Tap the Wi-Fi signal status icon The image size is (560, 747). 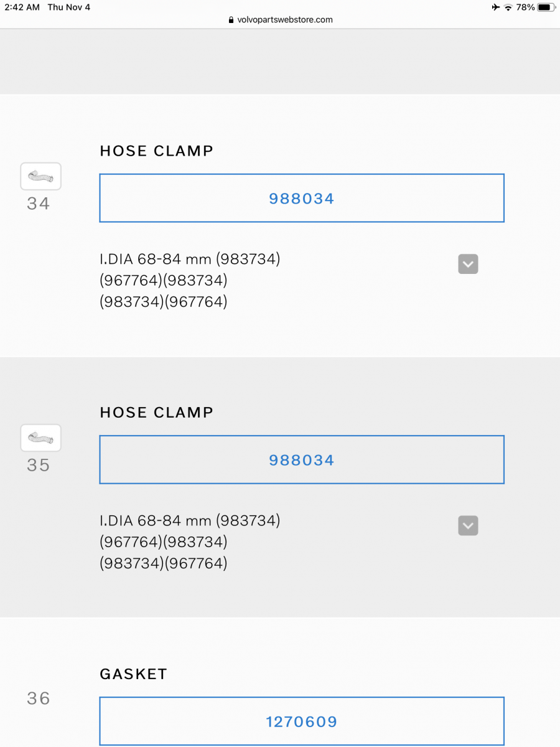(508, 7)
